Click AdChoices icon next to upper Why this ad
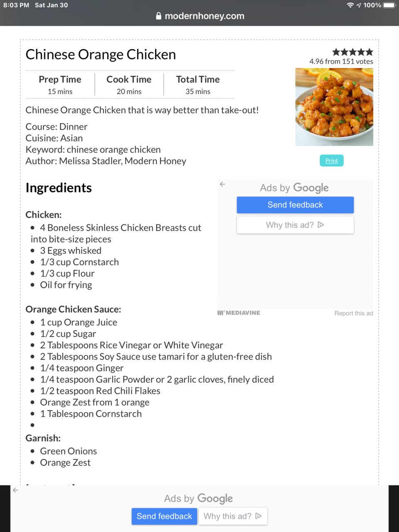399x532 pixels. coord(320,225)
